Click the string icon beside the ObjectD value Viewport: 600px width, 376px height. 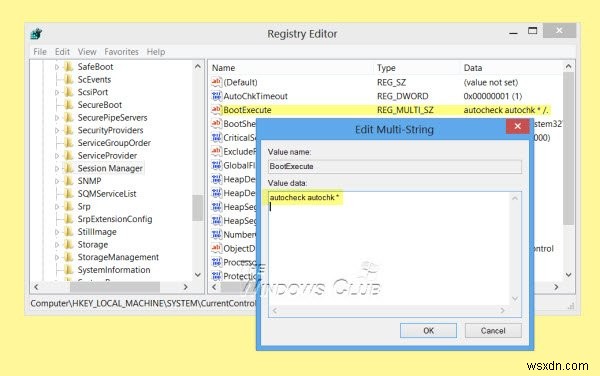tap(217, 248)
